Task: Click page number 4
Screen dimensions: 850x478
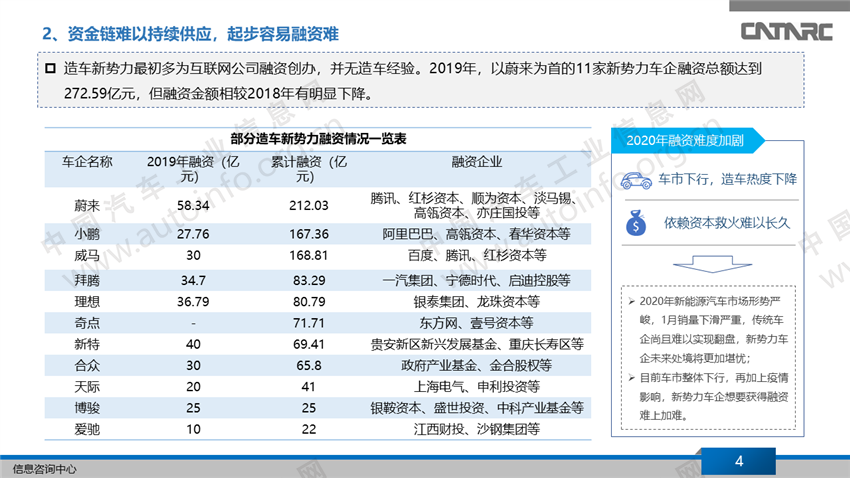Action: pos(738,462)
